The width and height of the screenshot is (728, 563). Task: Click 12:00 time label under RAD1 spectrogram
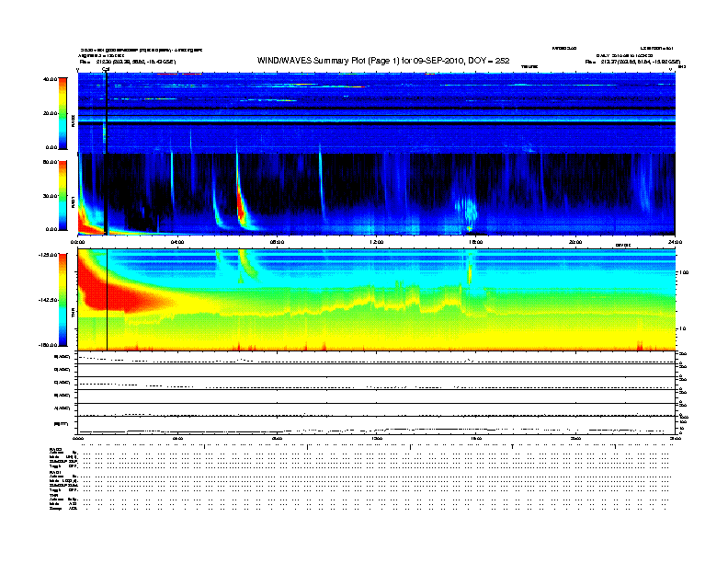tap(377, 242)
